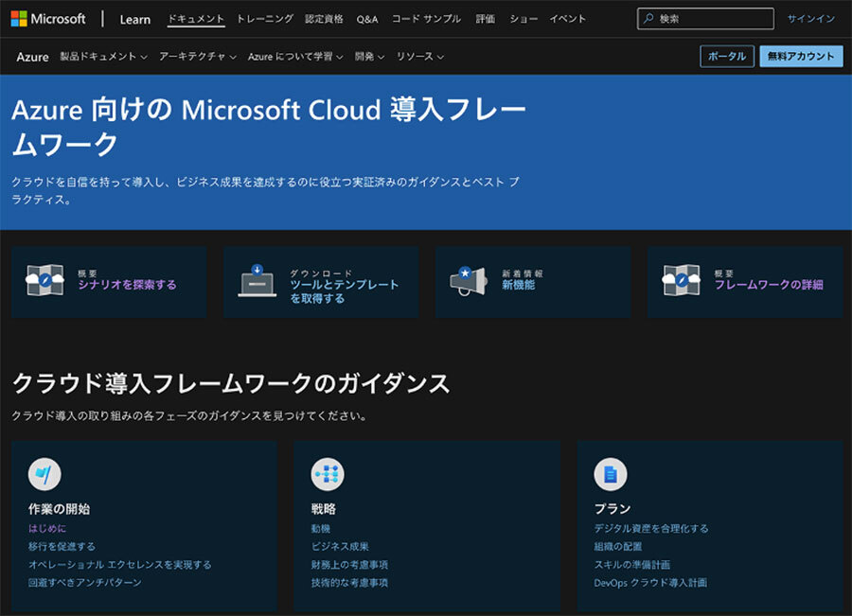Select the Q&A menu item
The height and width of the screenshot is (616, 852).
366,19
